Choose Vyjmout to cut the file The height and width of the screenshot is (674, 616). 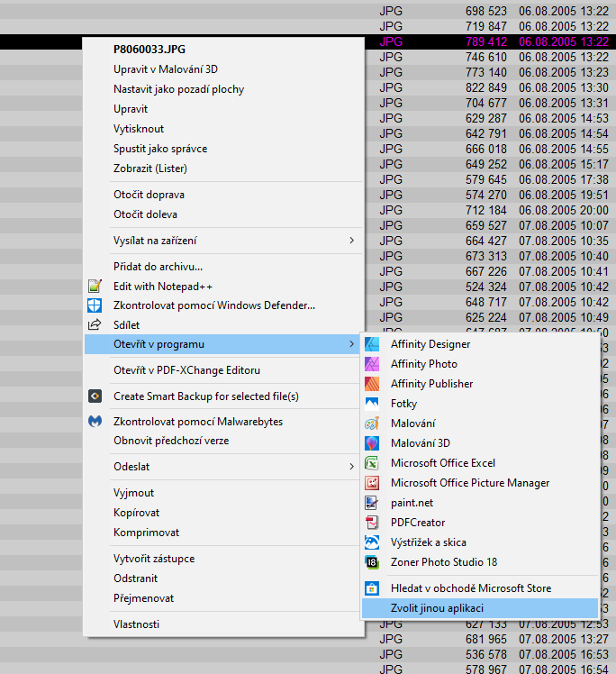click(x=223, y=493)
